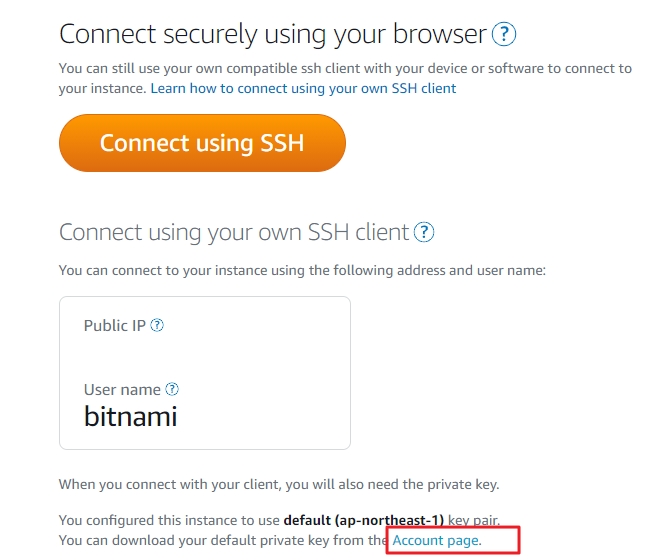The width and height of the screenshot is (663, 560).
Task: Click the Public IP help icon
Action: tap(157, 326)
